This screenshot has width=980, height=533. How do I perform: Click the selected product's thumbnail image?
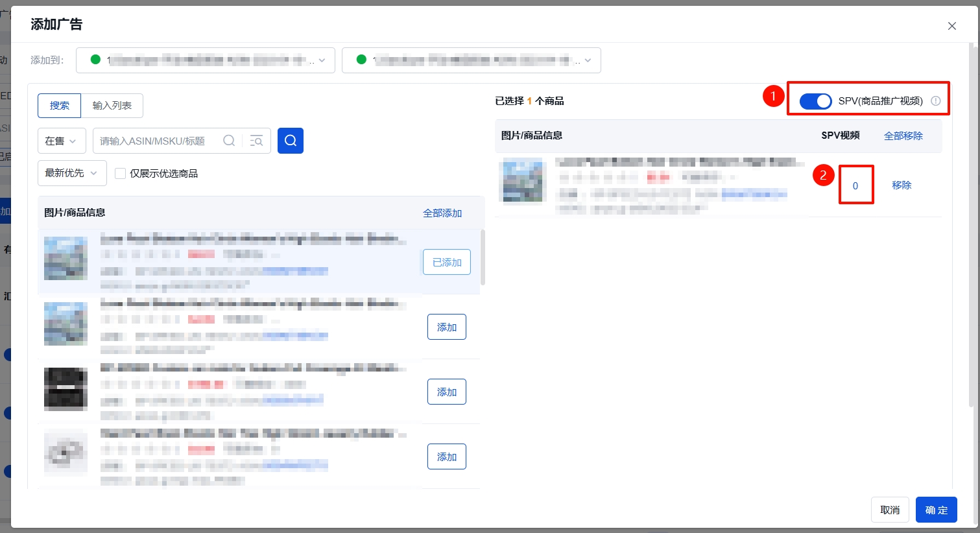(x=523, y=181)
